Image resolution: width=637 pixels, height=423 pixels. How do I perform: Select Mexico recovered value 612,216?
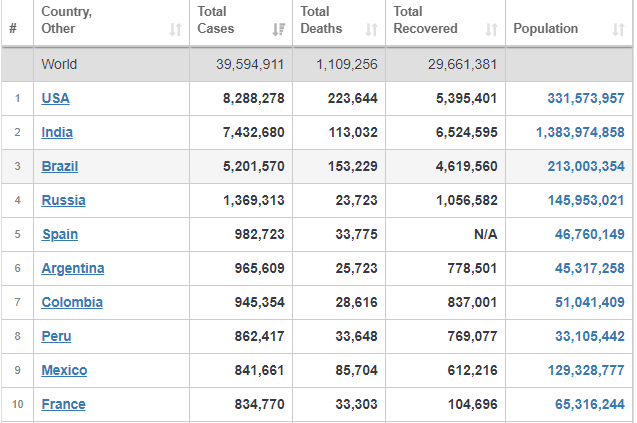click(472, 371)
